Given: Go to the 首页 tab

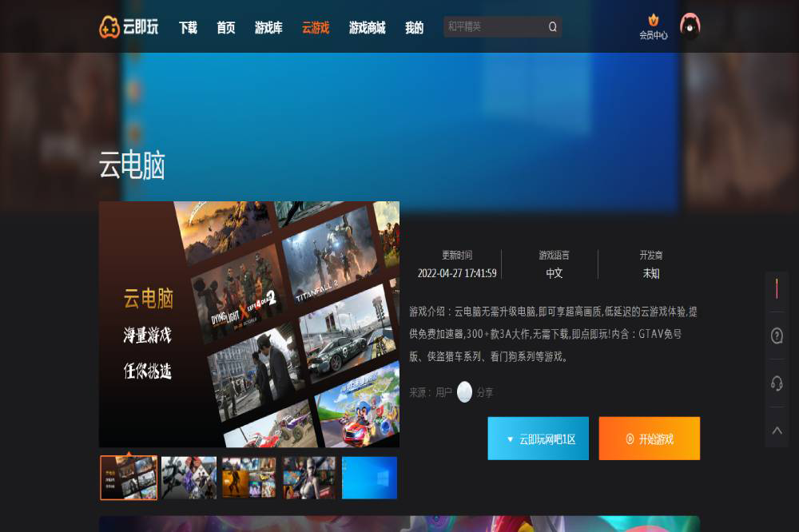Looking at the screenshot, I should click(226, 27).
